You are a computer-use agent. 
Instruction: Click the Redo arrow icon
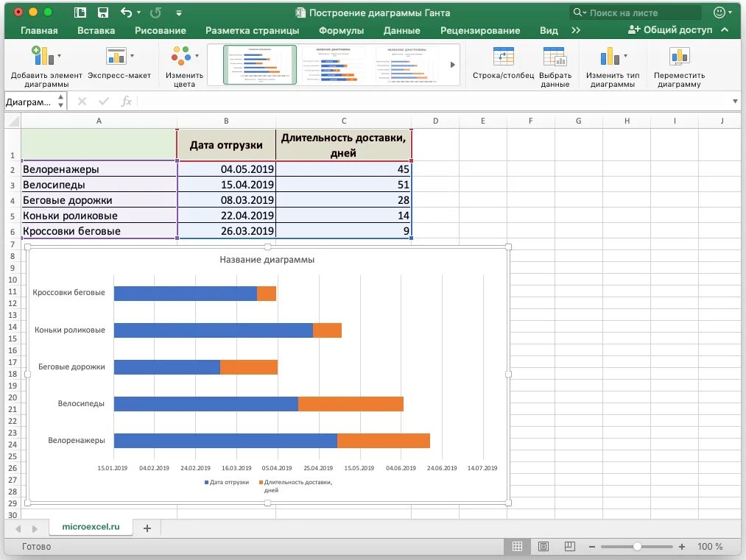pyautogui.click(x=155, y=13)
